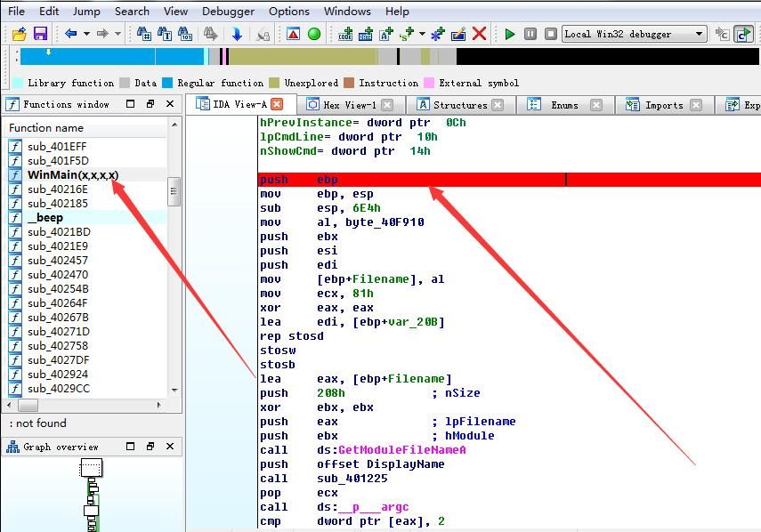The image size is (761, 532).
Task: Click the blue asterisk toolbar icon
Action: pyautogui.click(x=438, y=34)
